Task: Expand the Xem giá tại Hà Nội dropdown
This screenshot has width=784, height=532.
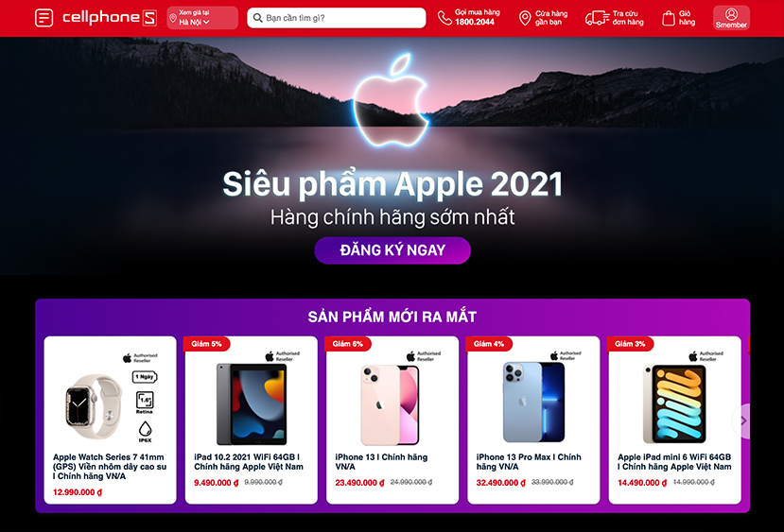Action: 202,18
